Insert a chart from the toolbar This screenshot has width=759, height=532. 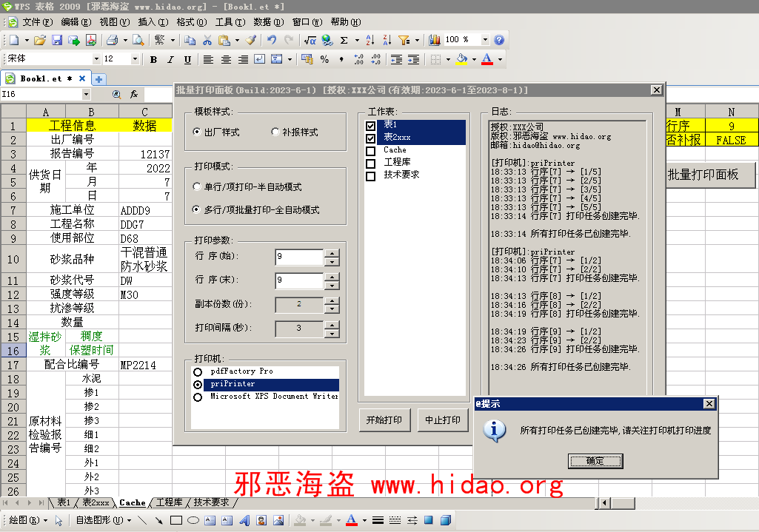point(434,40)
